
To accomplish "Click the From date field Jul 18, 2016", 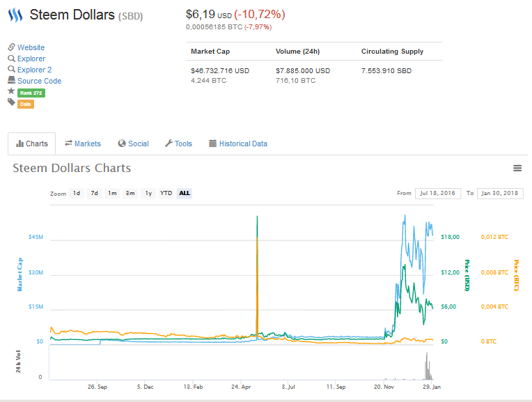I will [438, 193].
